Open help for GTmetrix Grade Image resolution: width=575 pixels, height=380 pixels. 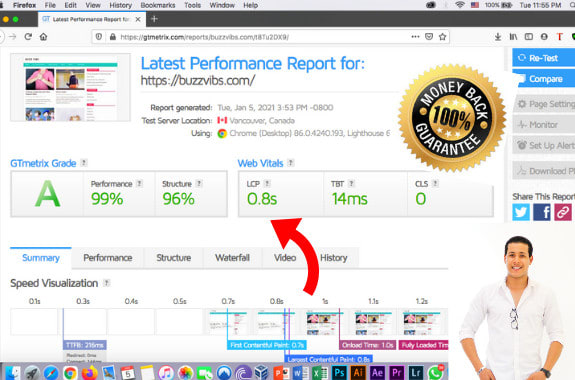(x=84, y=162)
